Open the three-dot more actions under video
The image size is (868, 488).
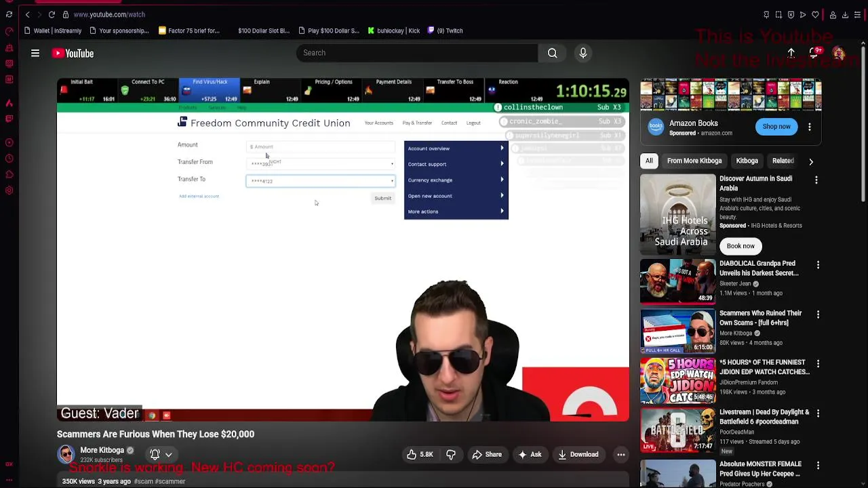(x=620, y=455)
